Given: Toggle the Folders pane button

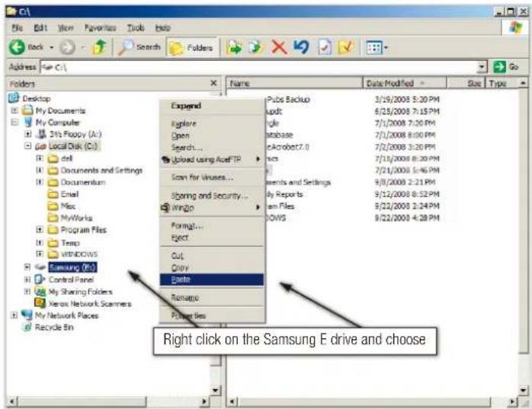Looking at the screenshot, I should pyautogui.click(x=192, y=47).
